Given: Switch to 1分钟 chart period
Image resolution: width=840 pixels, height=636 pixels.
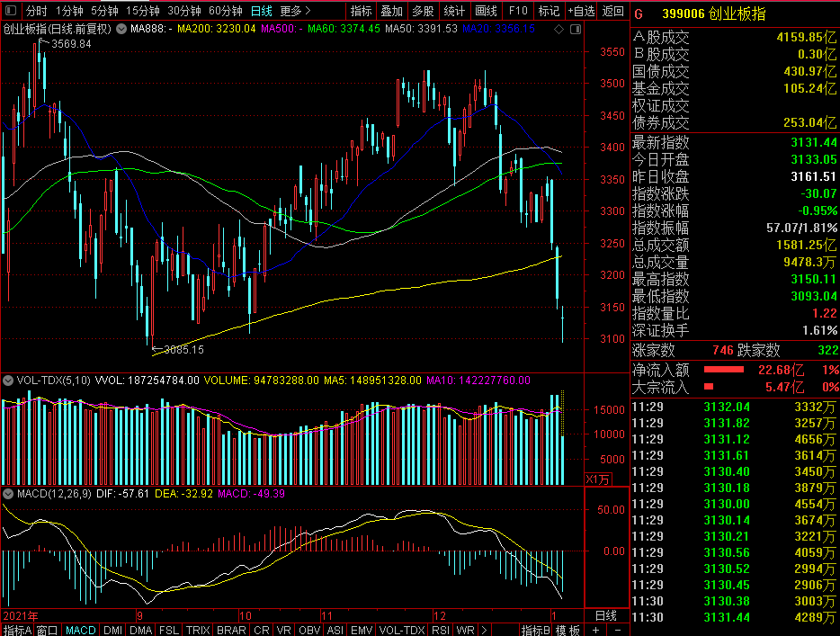Looking at the screenshot, I should tap(69, 11).
